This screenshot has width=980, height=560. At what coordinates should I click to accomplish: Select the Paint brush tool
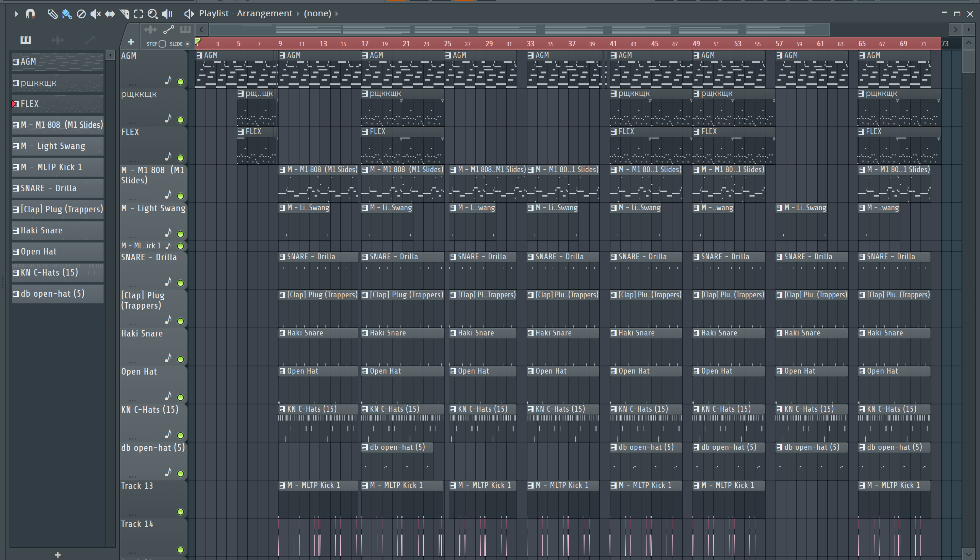point(67,14)
